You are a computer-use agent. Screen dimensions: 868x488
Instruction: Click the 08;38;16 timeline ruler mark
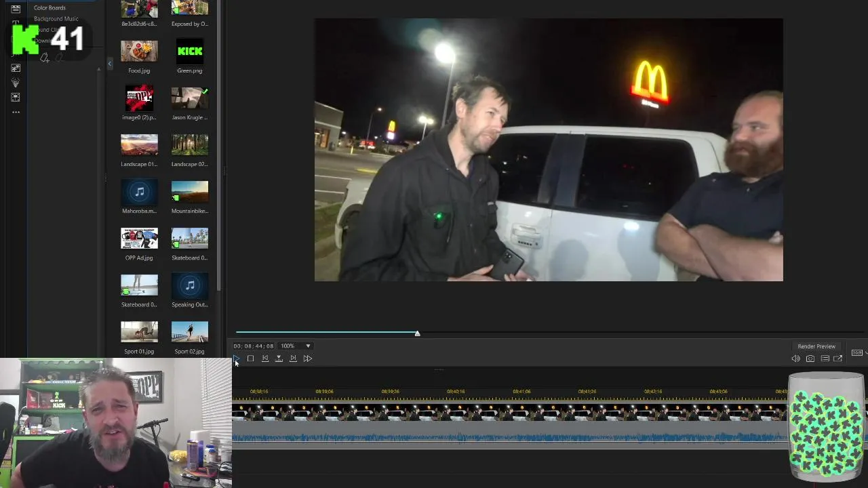pyautogui.click(x=259, y=392)
